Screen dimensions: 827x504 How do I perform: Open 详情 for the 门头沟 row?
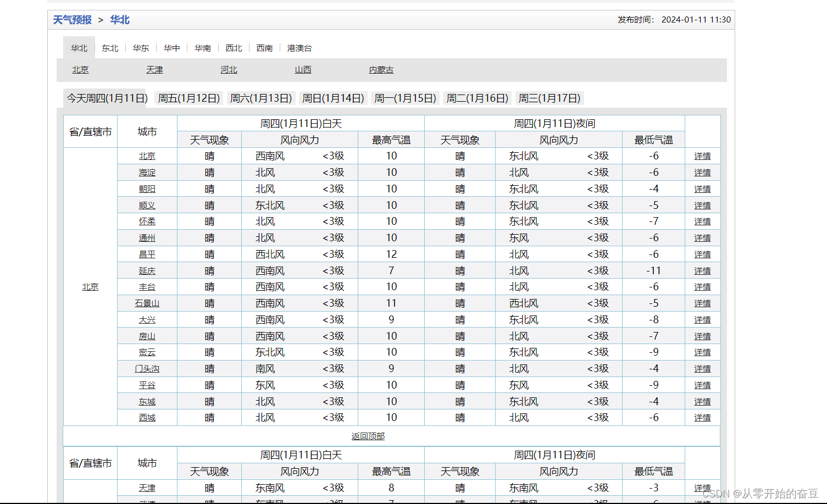click(x=702, y=369)
